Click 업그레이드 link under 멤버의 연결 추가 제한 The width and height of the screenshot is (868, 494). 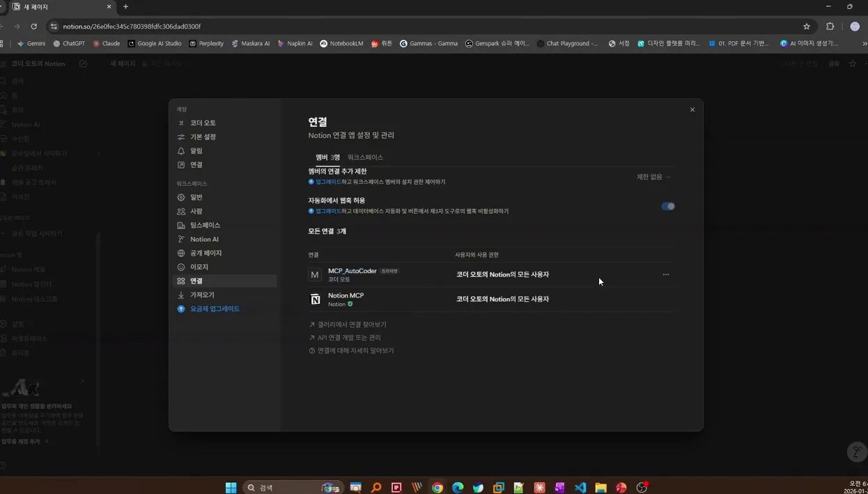pyautogui.click(x=328, y=182)
